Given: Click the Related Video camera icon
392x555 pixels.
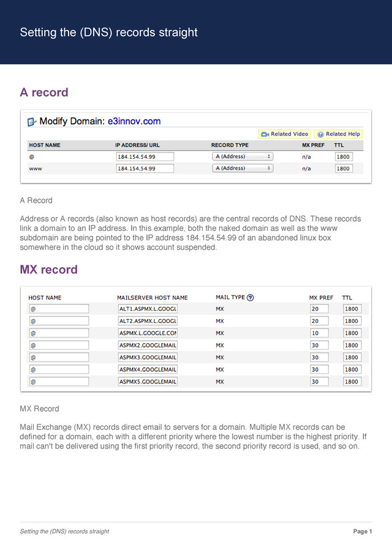Looking at the screenshot, I should tap(265, 134).
